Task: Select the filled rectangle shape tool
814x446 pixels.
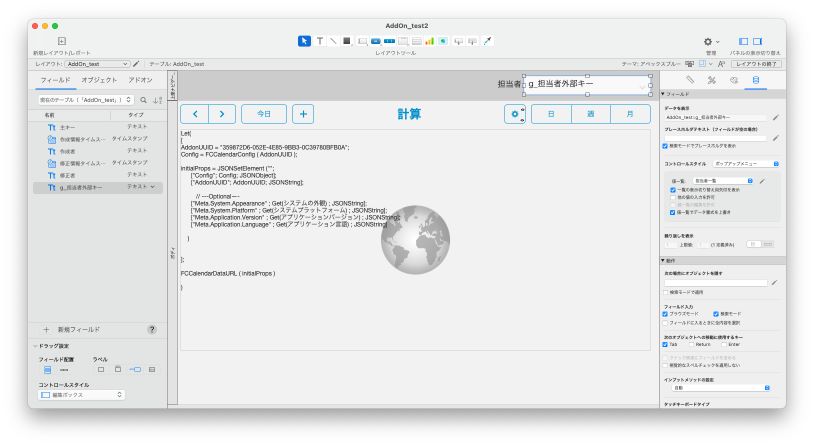Action: pos(346,41)
